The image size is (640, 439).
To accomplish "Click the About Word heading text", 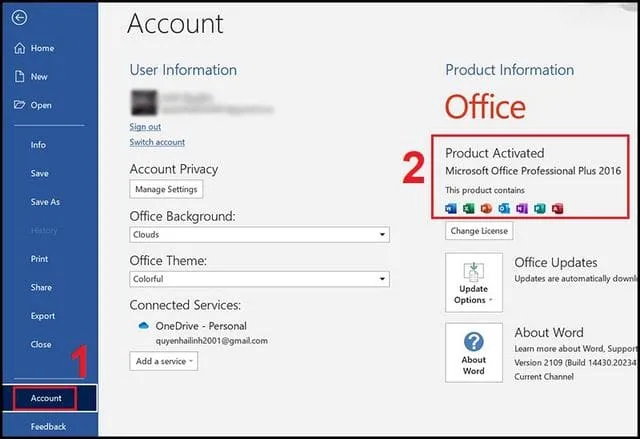I will tap(549, 333).
